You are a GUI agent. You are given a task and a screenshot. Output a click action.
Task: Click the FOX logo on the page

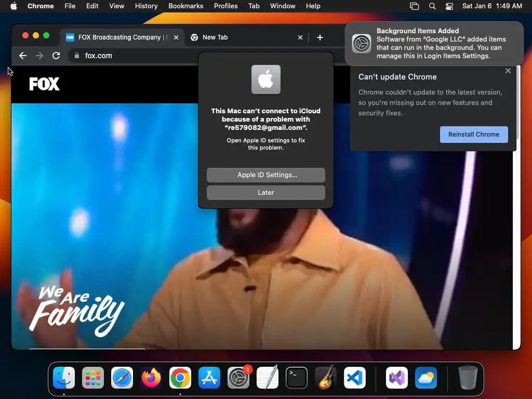click(x=44, y=84)
